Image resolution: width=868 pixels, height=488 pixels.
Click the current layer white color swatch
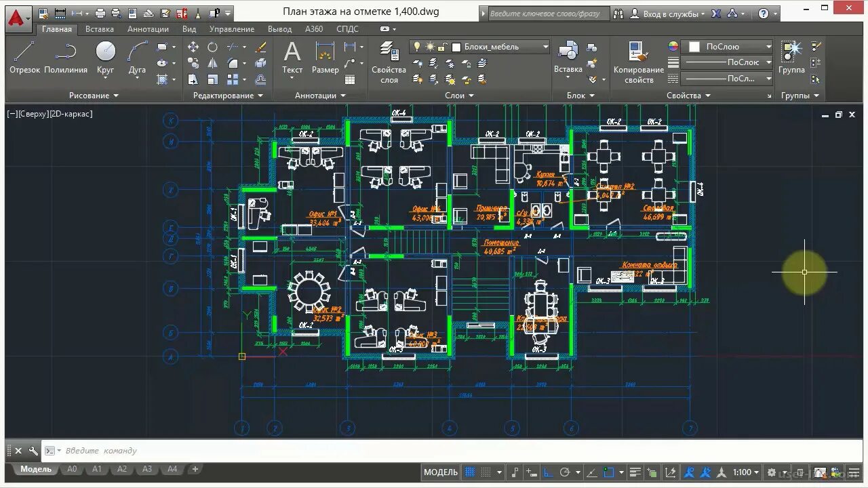(456, 47)
